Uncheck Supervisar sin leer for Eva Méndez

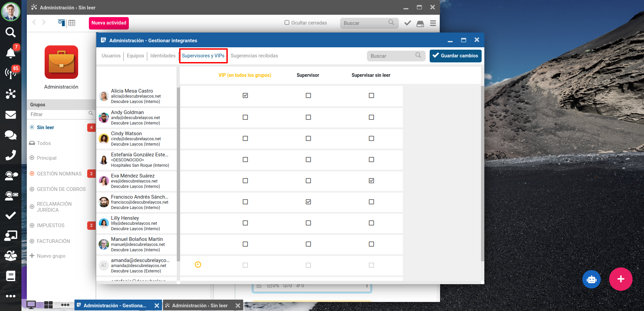371,181
